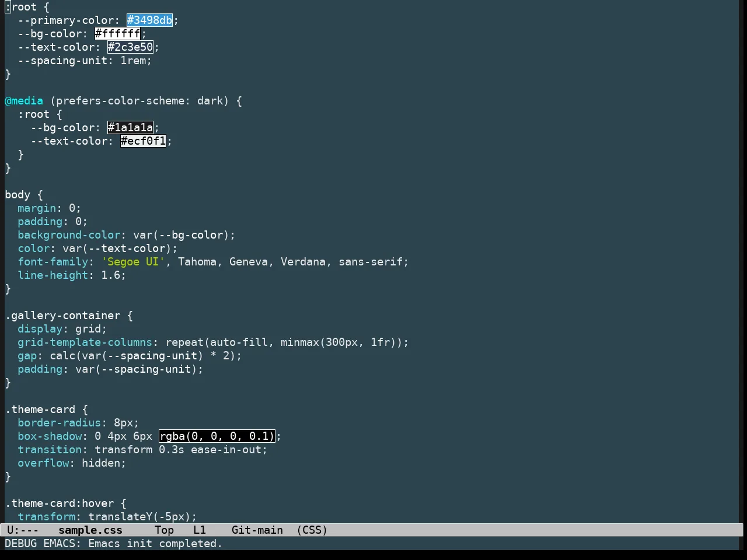Click the Top position indicator in mode line

165,530
